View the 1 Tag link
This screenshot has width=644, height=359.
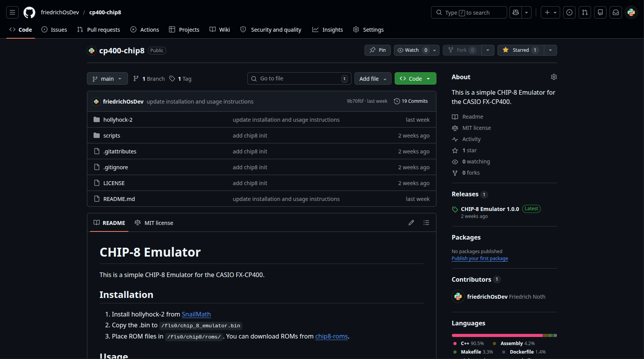pyautogui.click(x=180, y=79)
